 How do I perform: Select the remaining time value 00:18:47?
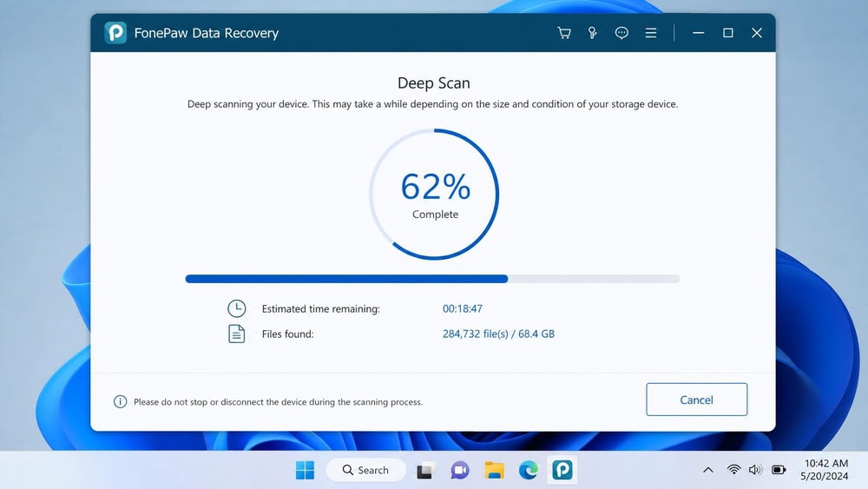[x=463, y=308]
